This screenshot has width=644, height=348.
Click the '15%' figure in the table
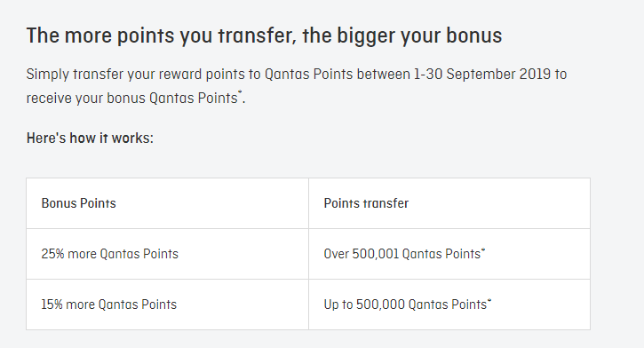click(52, 304)
